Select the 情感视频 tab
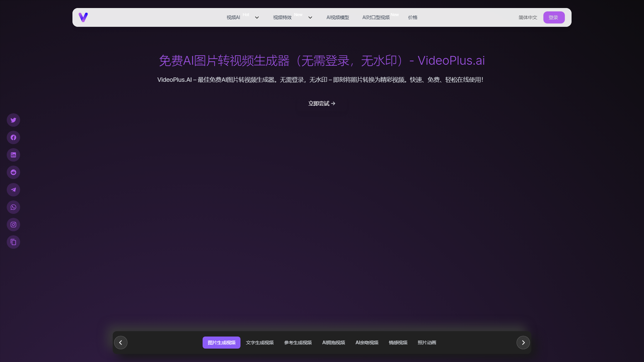This screenshot has width=644, height=362. tap(398, 343)
